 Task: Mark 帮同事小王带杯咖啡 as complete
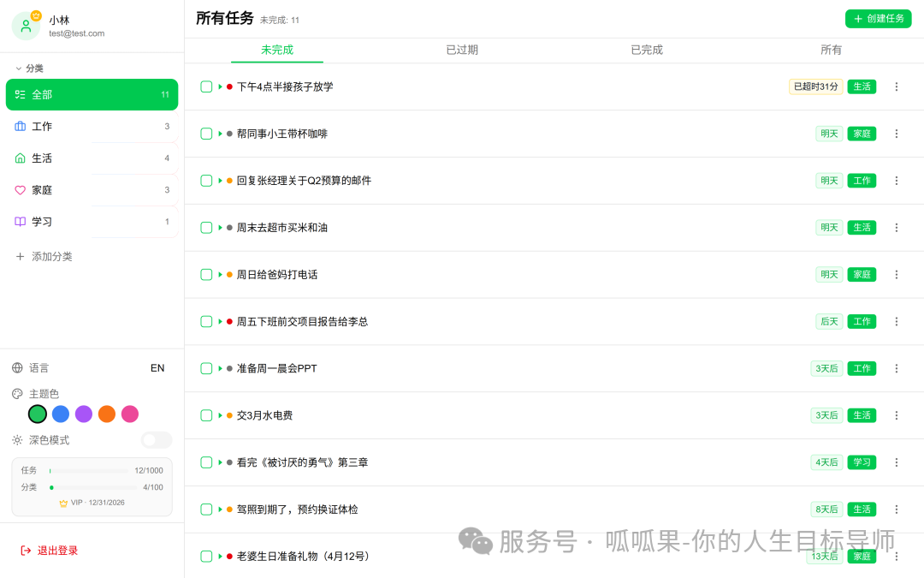tap(206, 133)
